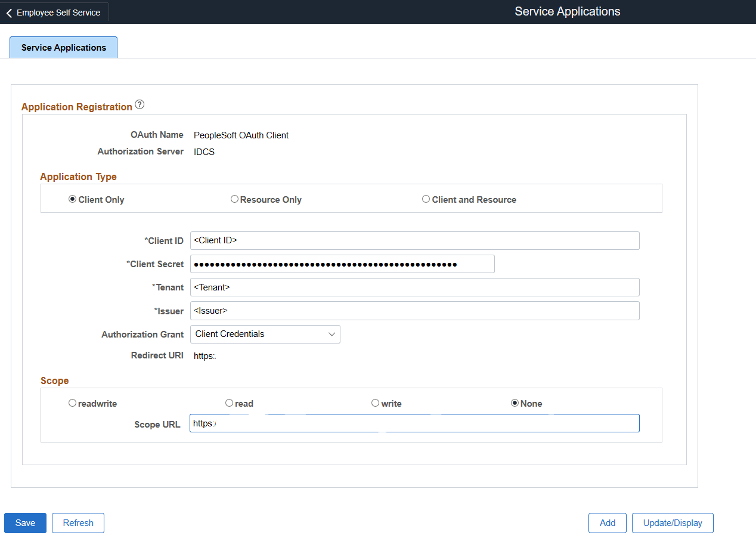Image resolution: width=756 pixels, height=557 pixels.
Task: Switch to the Service Applications tab
Action: (x=63, y=47)
